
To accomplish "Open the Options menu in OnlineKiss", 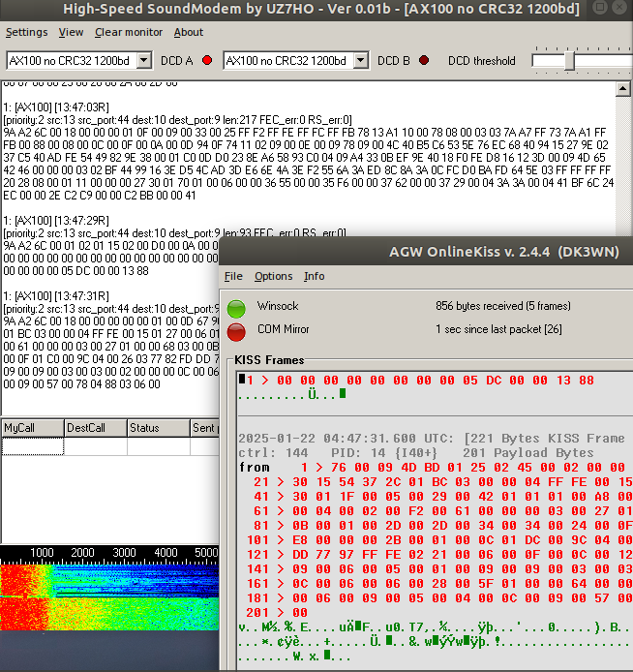I will pyautogui.click(x=273, y=276).
